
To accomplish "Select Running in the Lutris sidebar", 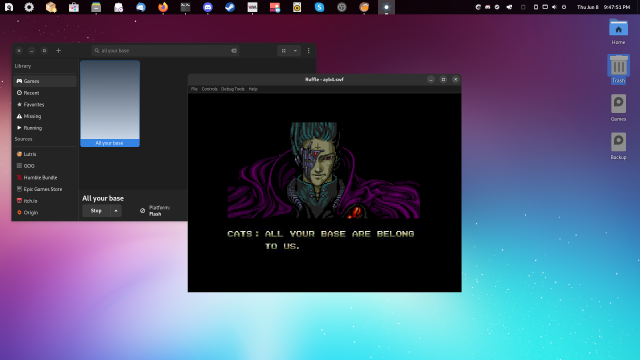I will coord(45,128).
